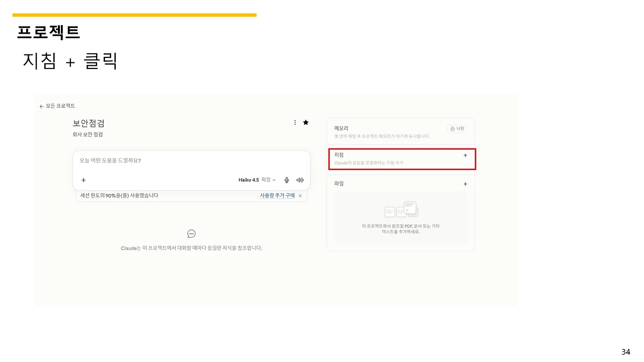
Task: Open the three-dot project options menu
Action: 295,122
